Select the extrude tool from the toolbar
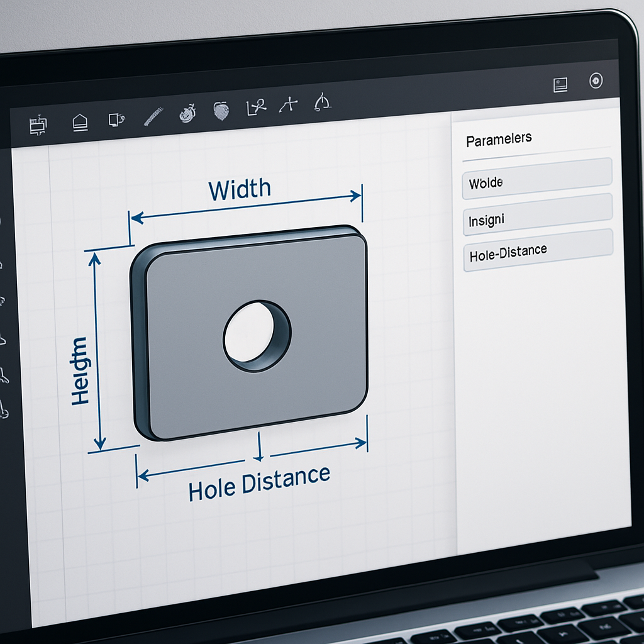 [80, 121]
